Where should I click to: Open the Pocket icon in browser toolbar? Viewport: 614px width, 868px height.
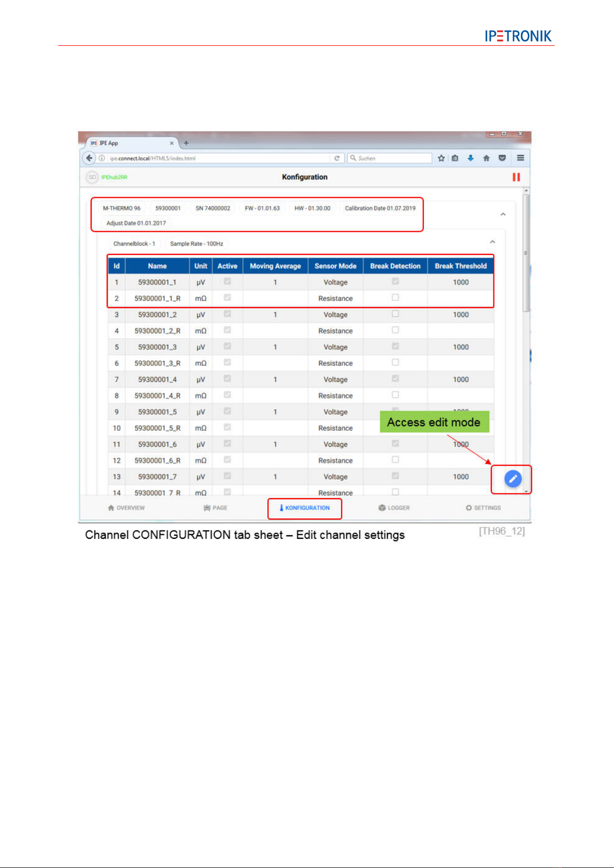point(502,158)
